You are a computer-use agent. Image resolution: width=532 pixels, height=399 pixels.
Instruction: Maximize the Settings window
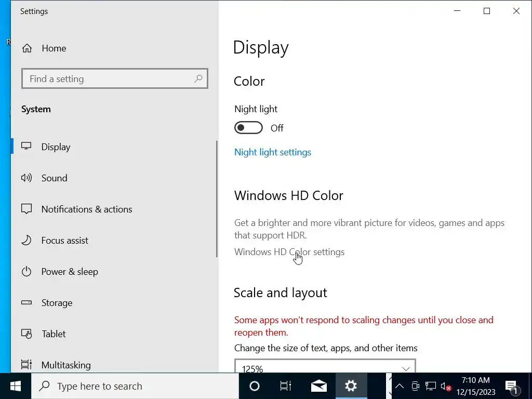pyautogui.click(x=486, y=11)
